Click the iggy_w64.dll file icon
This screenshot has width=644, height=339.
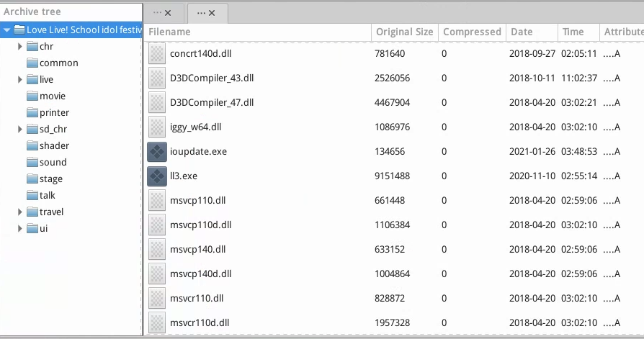click(x=157, y=127)
